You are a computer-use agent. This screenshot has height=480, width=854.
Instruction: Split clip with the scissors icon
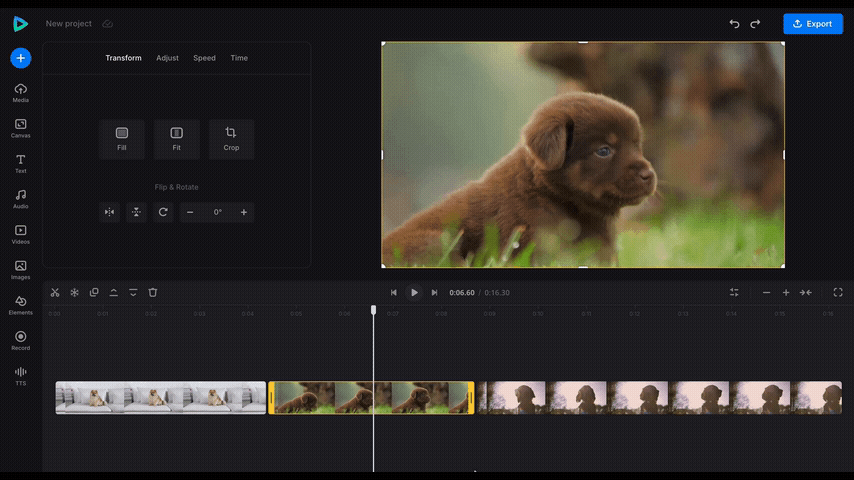[55, 293]
